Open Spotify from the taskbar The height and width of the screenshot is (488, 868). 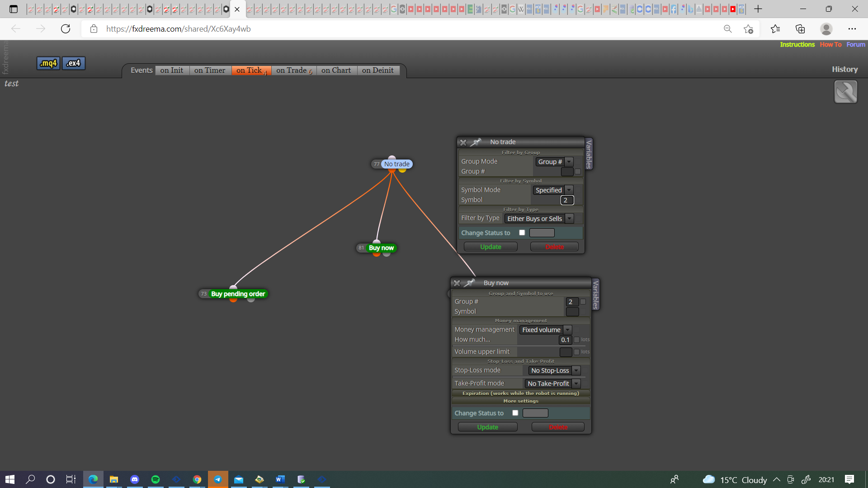click(x=156, y=479)
